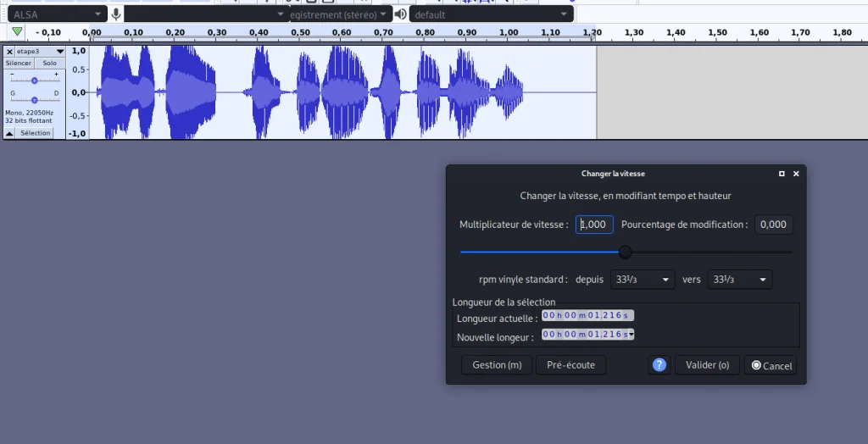Close the etape3 track with X
Image resolution: width=868 pixels, height=444 pixels.
pos(9,52)
